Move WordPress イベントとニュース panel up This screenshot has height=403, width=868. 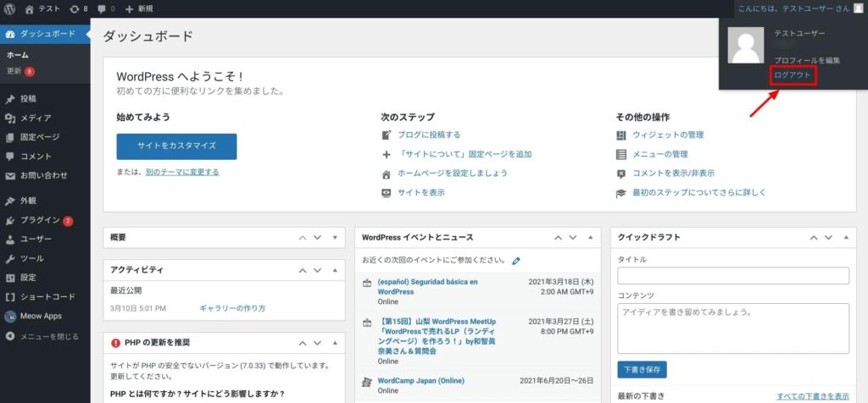tap(557, 238)
